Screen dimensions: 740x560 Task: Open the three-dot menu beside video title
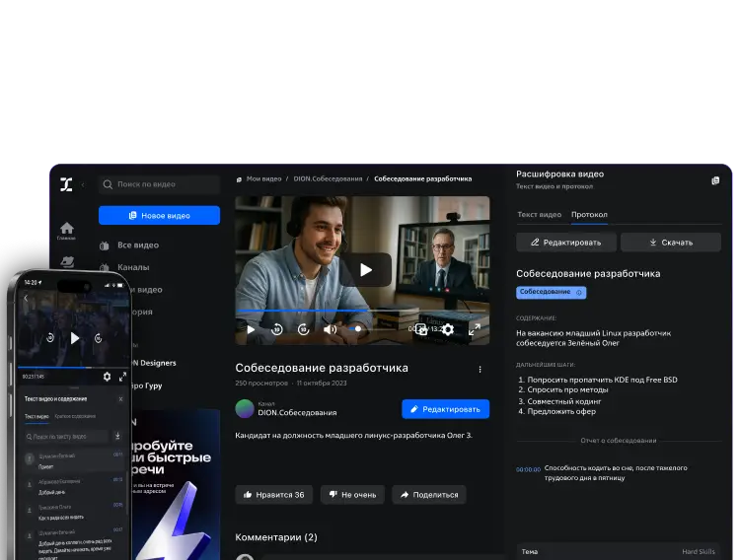coord(480,370)
